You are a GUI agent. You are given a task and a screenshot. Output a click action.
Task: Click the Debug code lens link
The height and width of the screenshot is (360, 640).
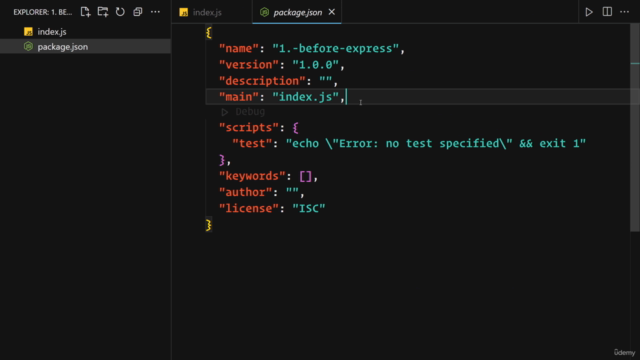250,111
